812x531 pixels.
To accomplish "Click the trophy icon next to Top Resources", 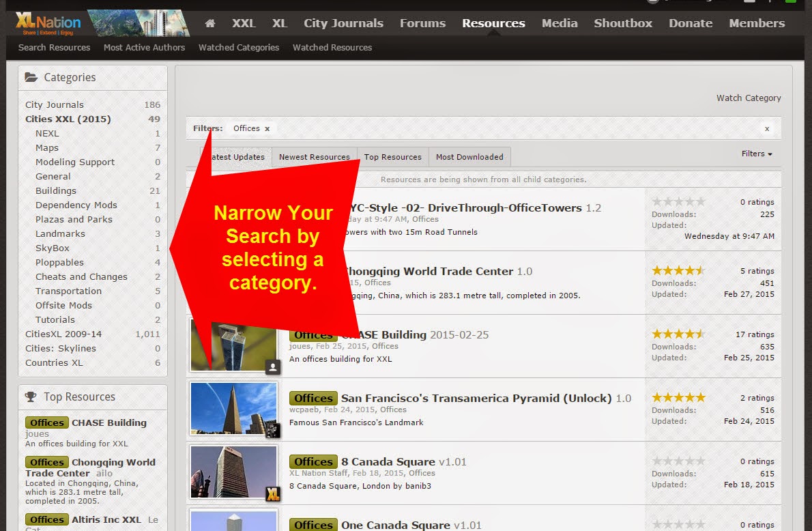I will pos(32,397).
